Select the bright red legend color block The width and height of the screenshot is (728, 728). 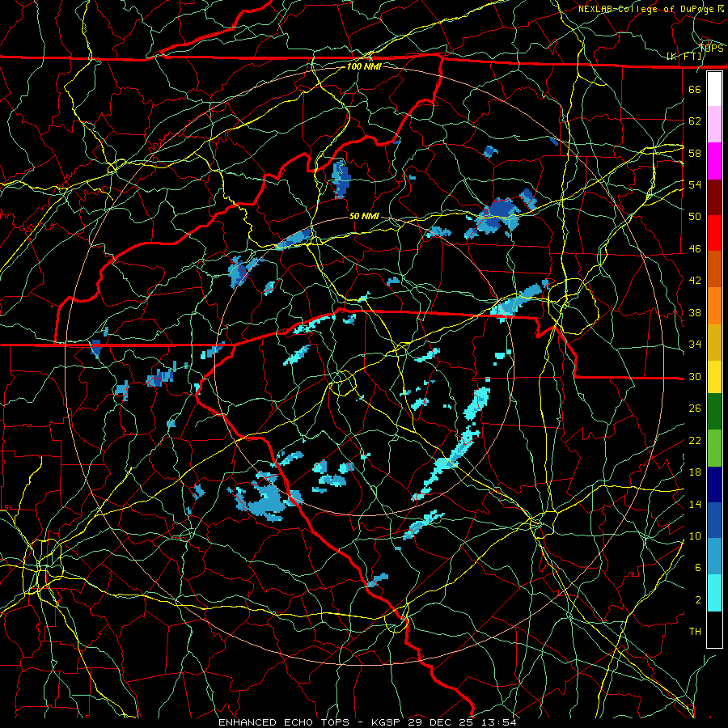(714, 233)
